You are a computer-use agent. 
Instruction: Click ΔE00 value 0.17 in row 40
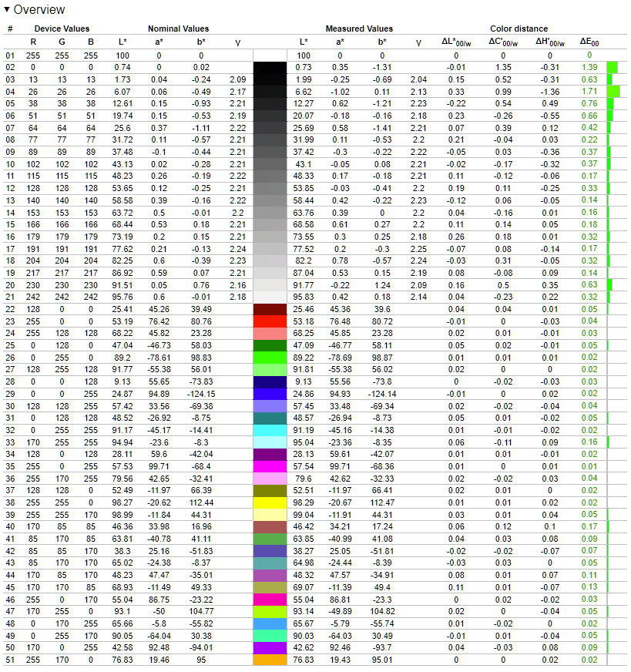[x=589, y=526]
